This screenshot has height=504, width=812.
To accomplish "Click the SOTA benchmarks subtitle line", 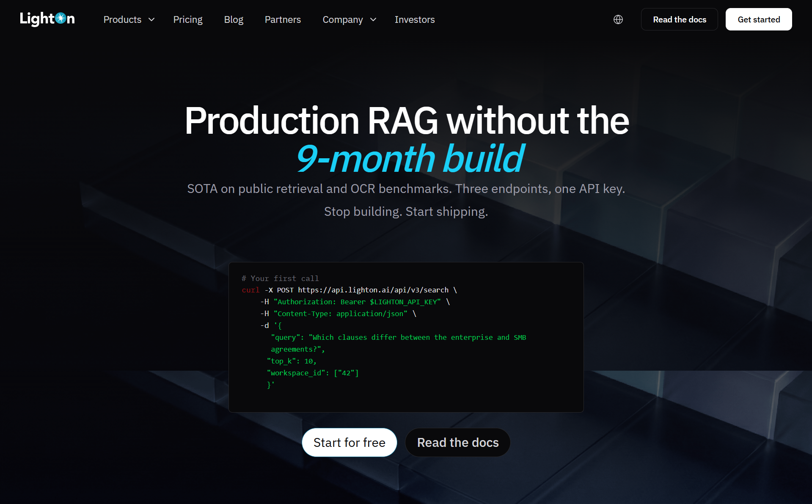I will coord(406,189).
